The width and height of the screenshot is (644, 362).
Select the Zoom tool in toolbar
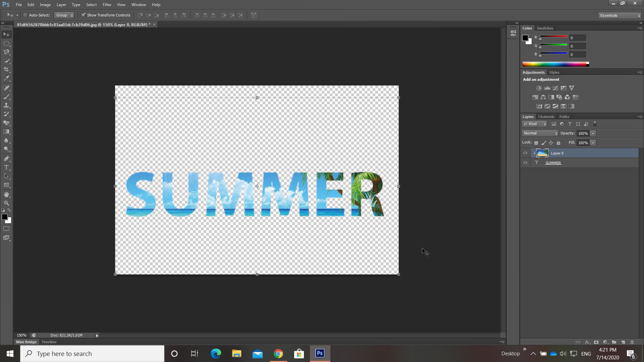pos(6,203)
